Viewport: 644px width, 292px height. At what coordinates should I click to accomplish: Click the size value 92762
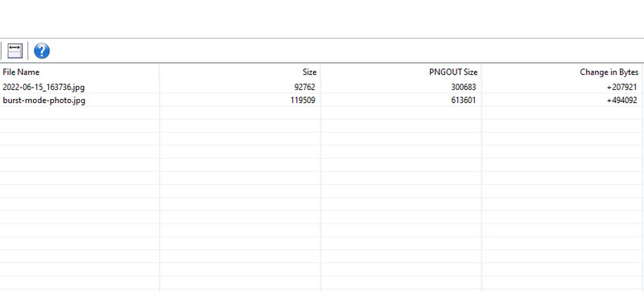tap(305, 87)
